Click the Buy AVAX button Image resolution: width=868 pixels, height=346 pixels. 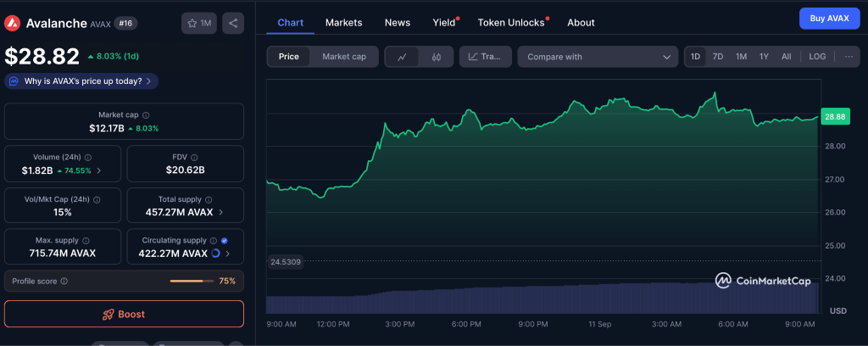829,19
